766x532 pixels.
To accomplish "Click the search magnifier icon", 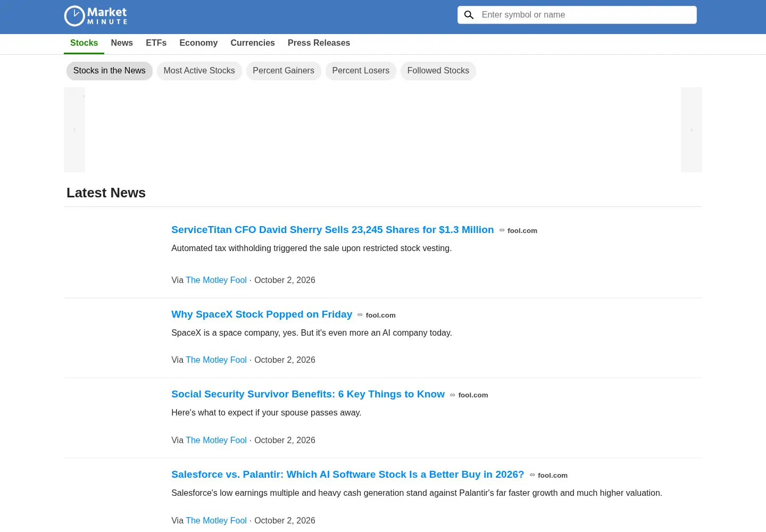I will [469, 15].
